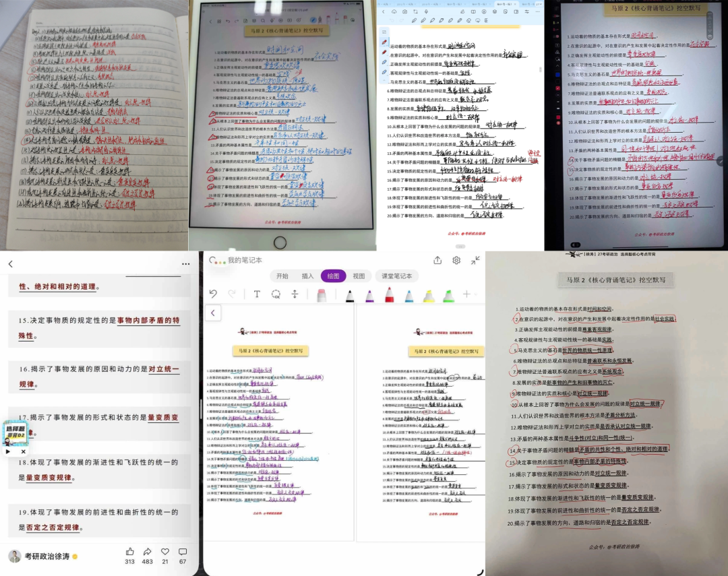Select the lasso tool in blue note app pen row
The height and width of the screenshot is (576, 728).
[x=478, y=20]
